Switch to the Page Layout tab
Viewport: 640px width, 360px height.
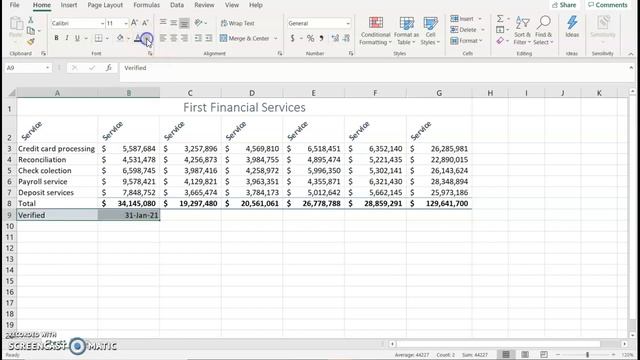point(105,5)
